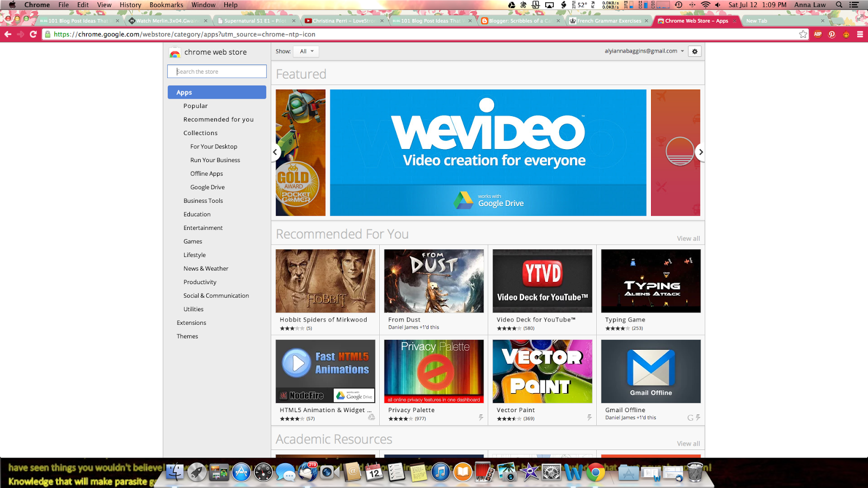Switch to the Watch Merlin tab
Viewport: 868px width, 488px height.
168,21
